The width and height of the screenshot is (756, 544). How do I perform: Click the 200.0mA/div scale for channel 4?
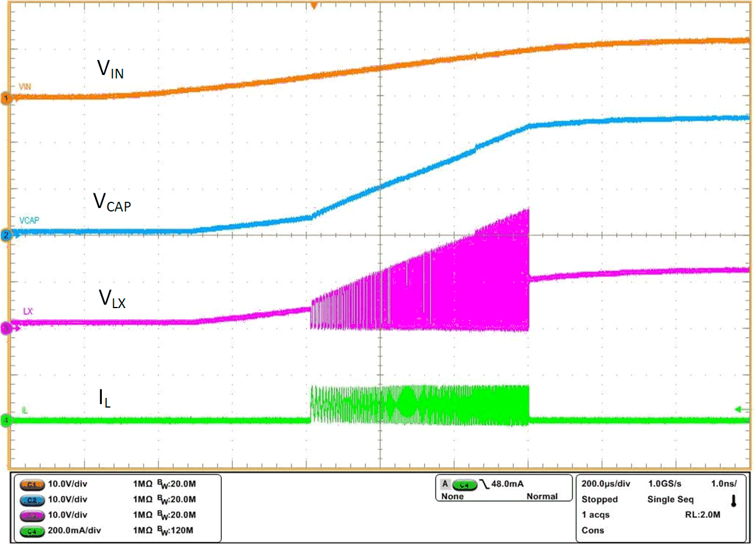coord(74,530)
